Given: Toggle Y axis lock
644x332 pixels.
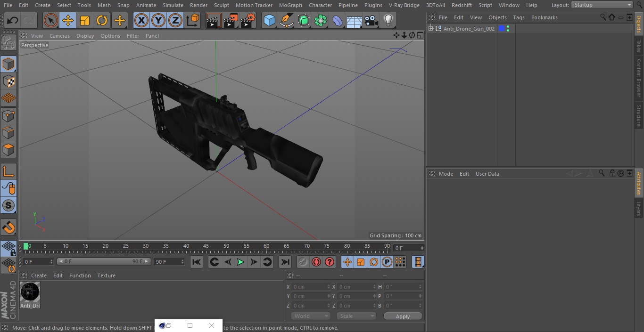Looking at the screenshot, I should point(158,20).
